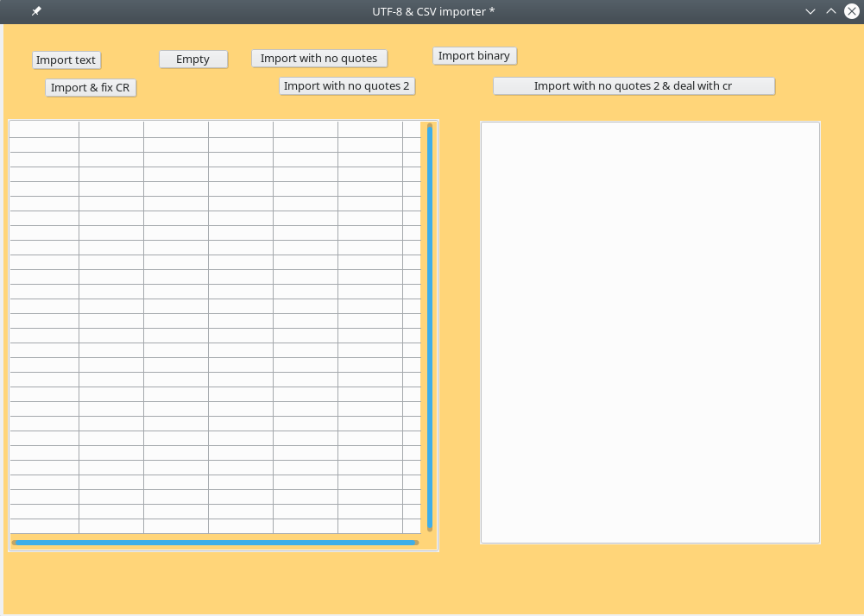
Task: Select the sixth-column cell in the bottom visible row
Action: pos(369,526)
